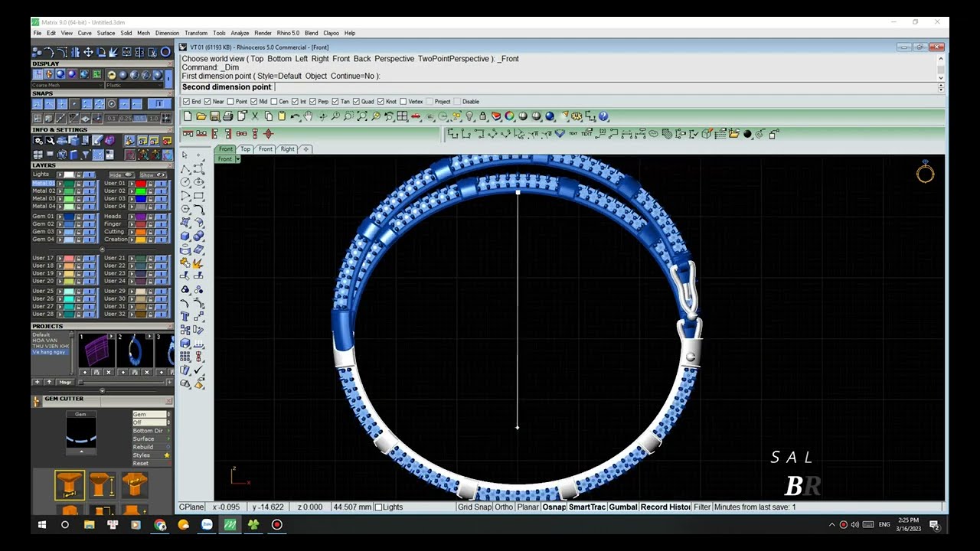The height and width of the screenshot is (551, 980).
Task: Toggle the End osnap checkbox
Action: pos(186,101)
